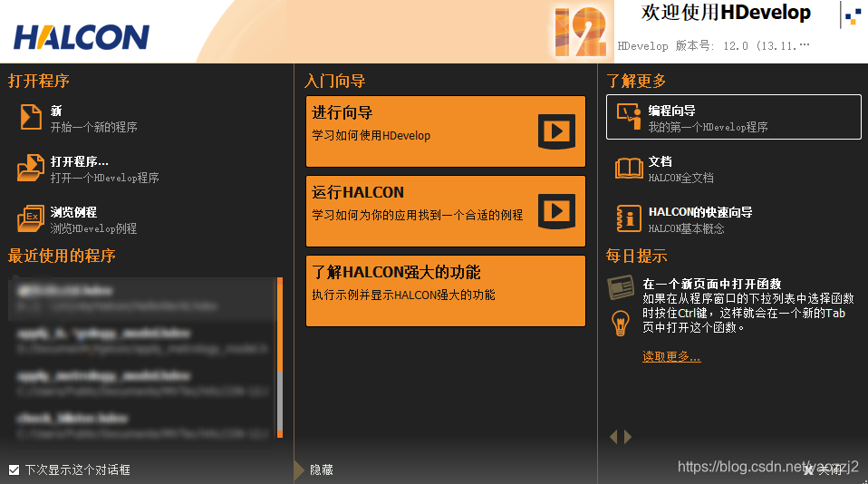The width and height of the screenshot is (868, 484).
Task: Open 编程向导 first program guide
Action: (734, 117)
